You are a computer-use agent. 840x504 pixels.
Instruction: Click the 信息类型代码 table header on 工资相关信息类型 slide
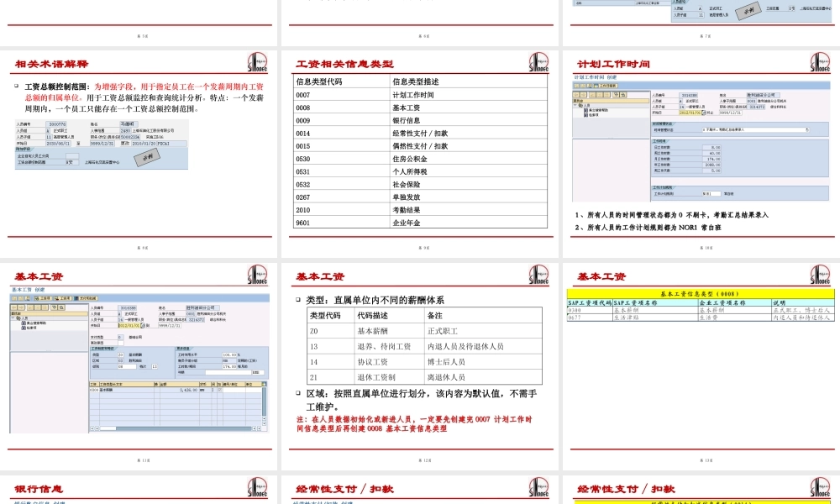(322, 81)
